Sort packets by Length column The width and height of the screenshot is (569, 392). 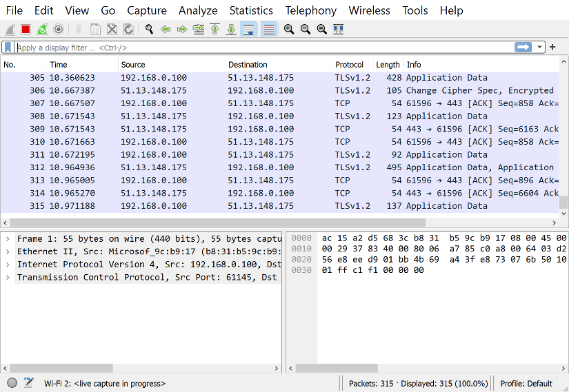pos(389,65)
